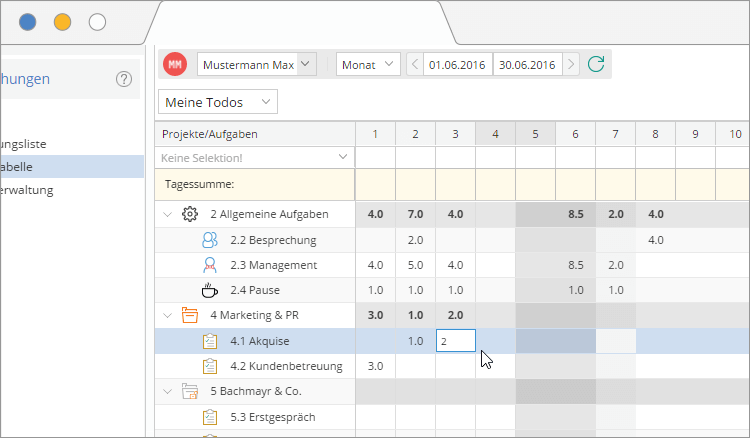Open the Mustermann Max user dropdown
This screenshot has height=438, width=750.
pyautogui.click(x=306, y=65)
